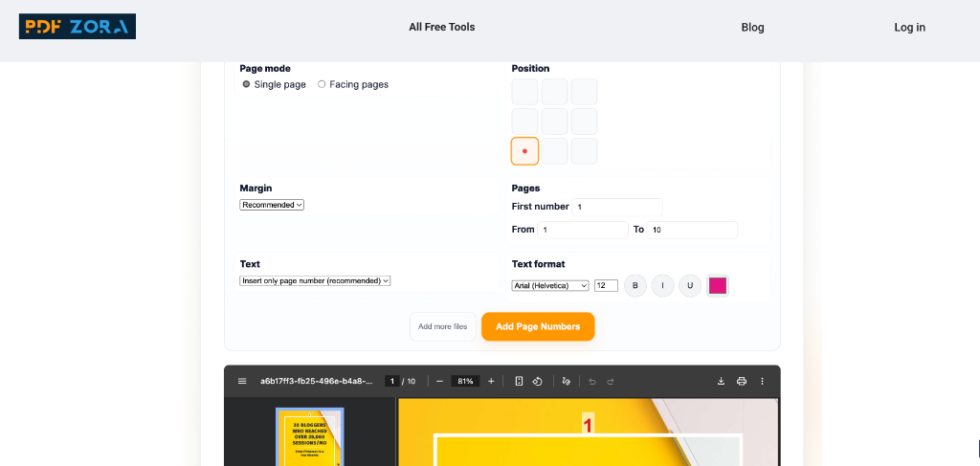Choose bottom-right position cell
The image size is (980, 466).
[584, 151]
